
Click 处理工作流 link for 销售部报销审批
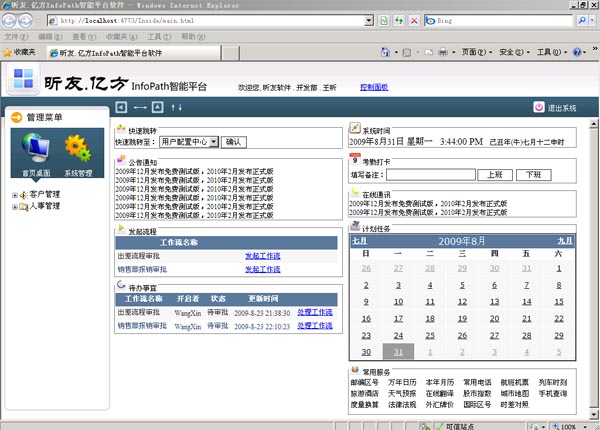(315, 326)
